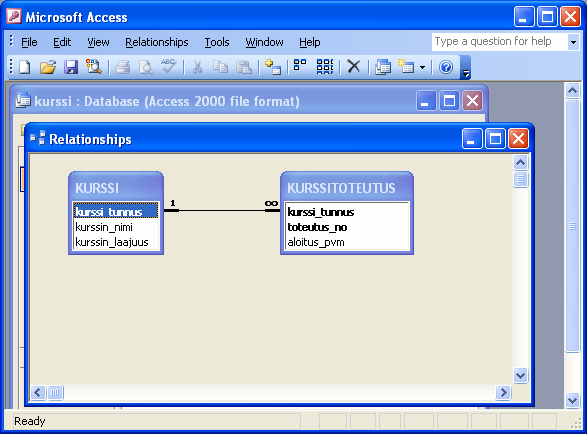Show All Relationships toolbar icon

click(325, 67)
